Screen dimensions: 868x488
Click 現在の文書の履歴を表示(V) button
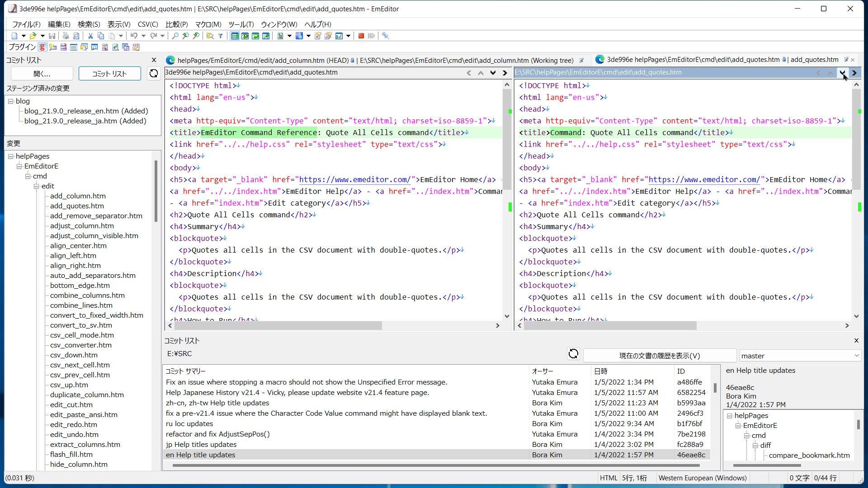tap(659, 356)
